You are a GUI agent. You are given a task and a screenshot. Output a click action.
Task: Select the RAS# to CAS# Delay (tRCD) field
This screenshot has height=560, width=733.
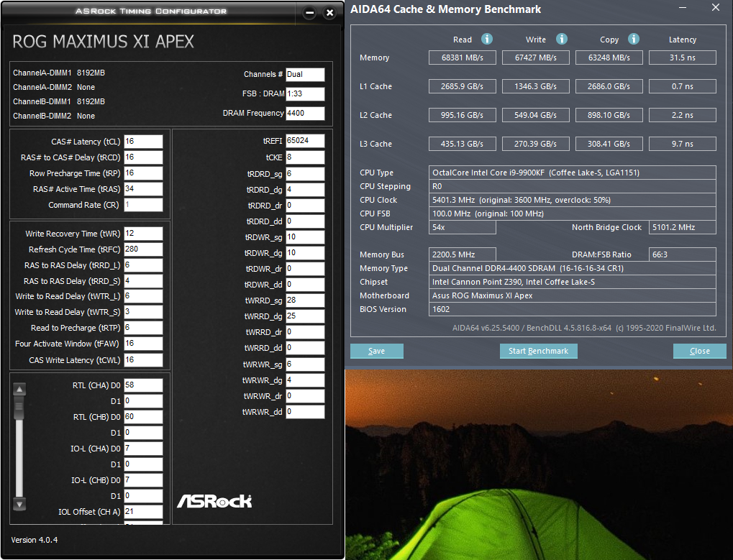143,157
